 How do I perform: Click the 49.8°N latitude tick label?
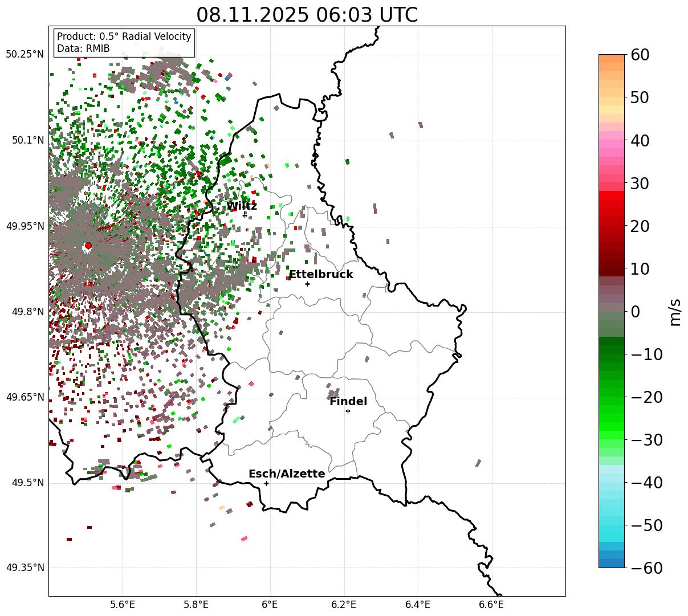[27, 312]
